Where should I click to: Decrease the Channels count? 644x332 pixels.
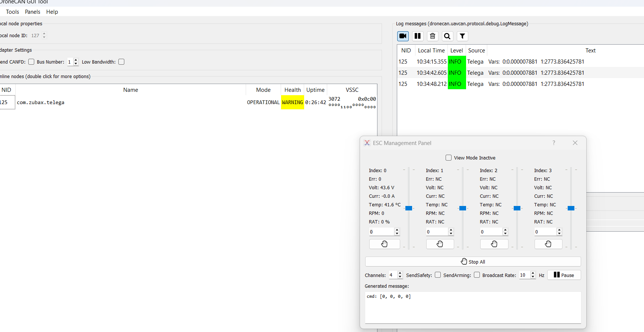(400, 277)
